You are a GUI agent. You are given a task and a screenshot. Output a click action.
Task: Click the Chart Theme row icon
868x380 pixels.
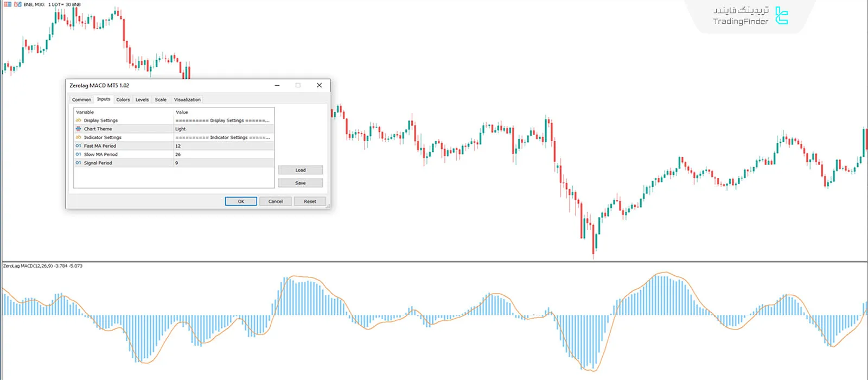78,129
